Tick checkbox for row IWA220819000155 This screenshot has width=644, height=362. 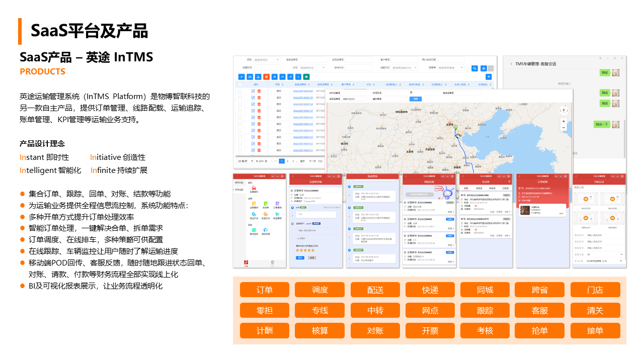click(240, 124)
